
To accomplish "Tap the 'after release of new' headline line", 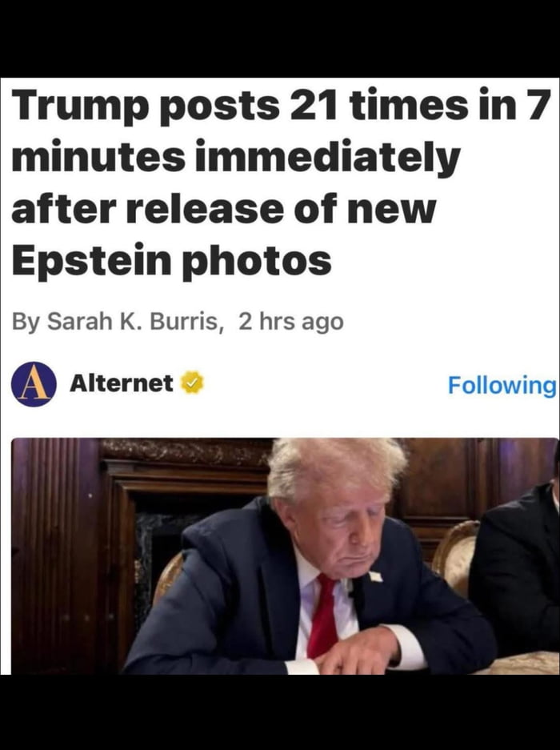I will 224,209.
